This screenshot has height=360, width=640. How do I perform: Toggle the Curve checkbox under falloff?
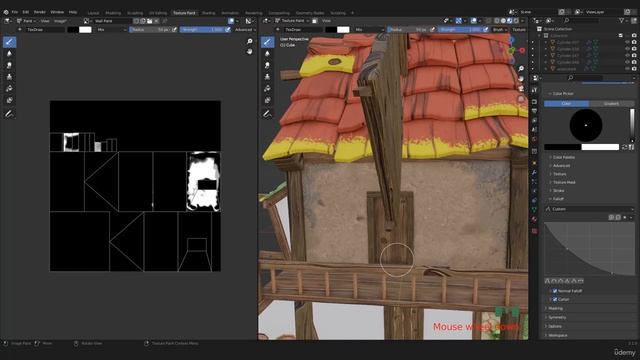coord(555,300)
